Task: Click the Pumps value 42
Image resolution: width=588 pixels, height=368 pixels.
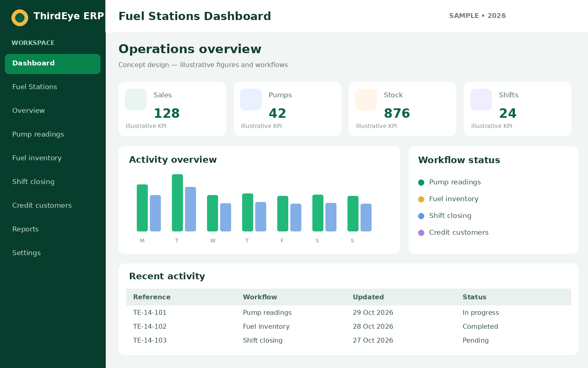Action: click(x=277, y=113)
